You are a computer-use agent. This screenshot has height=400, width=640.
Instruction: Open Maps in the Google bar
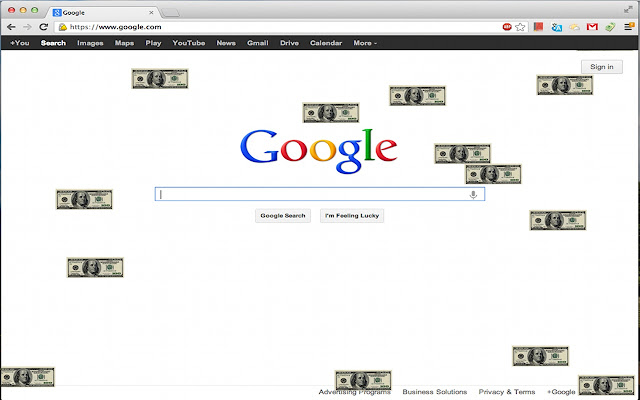click(124, 43)
